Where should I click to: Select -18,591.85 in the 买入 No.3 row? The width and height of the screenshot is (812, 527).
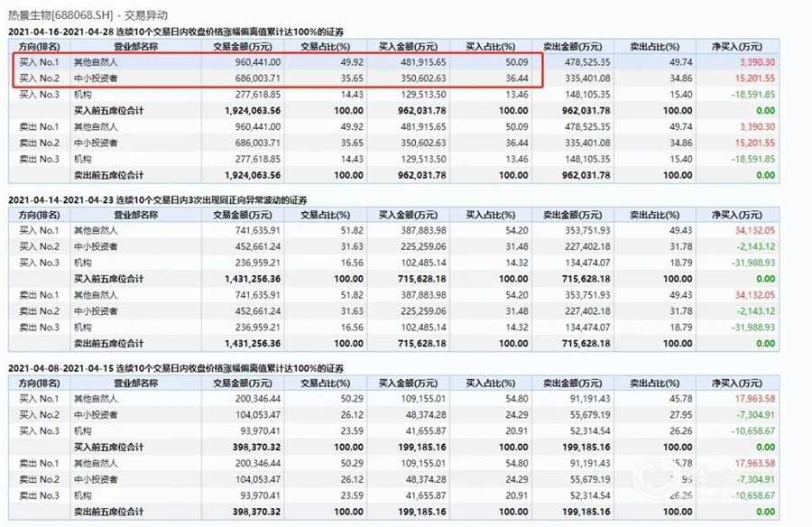(x=753, y=95)
